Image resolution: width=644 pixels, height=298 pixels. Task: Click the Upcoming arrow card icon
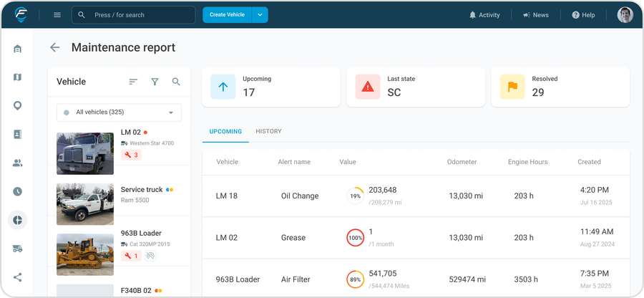coord(223,87)
